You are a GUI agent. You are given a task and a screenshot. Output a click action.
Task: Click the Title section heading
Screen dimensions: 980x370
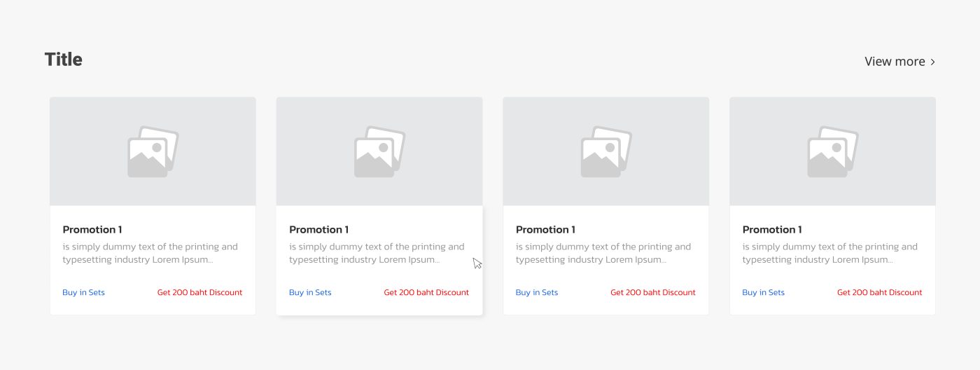pyautogui.click(x=64, y=60)
